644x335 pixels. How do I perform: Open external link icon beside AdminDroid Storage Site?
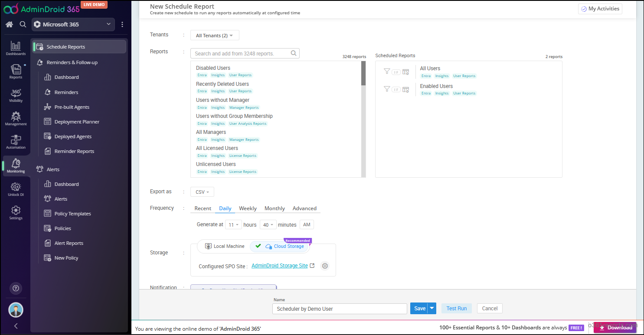[312, 266]
